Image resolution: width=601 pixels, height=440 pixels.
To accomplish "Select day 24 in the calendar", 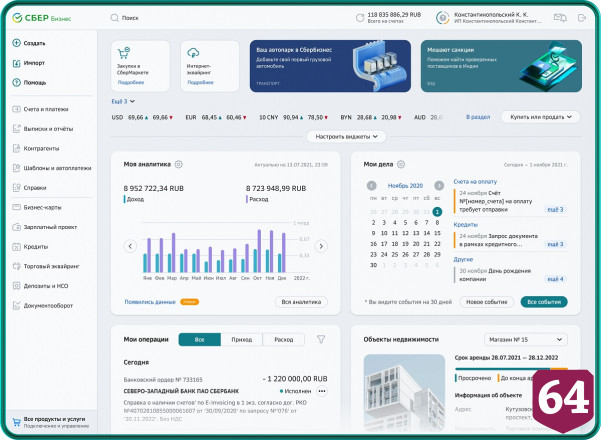I will (x=384, y=254).
